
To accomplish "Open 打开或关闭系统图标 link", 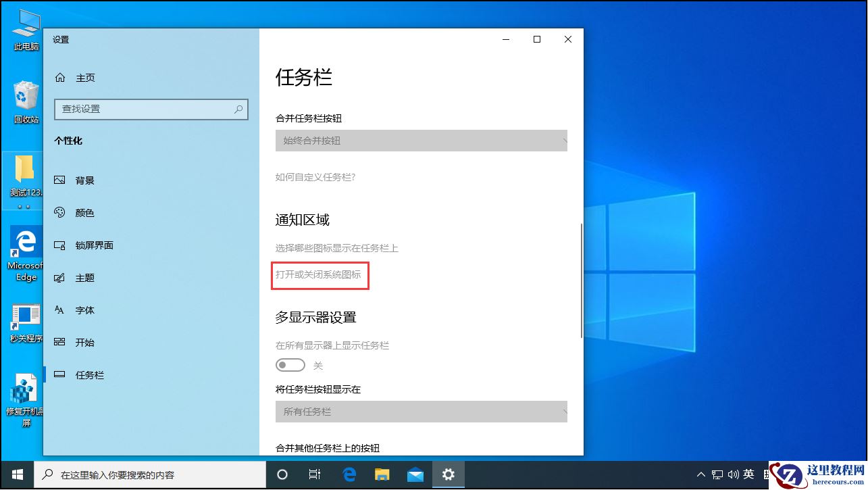I will tap(320, 275).
